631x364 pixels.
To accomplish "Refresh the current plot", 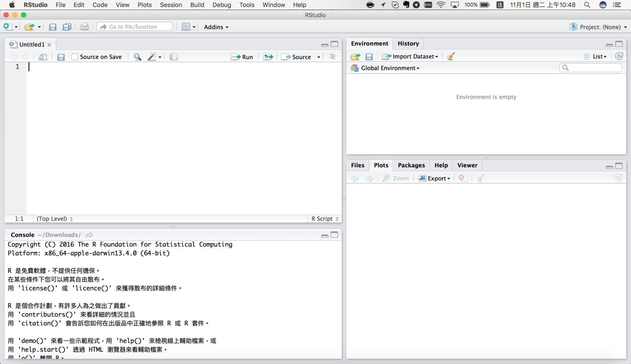I will [x=618, y=178].
